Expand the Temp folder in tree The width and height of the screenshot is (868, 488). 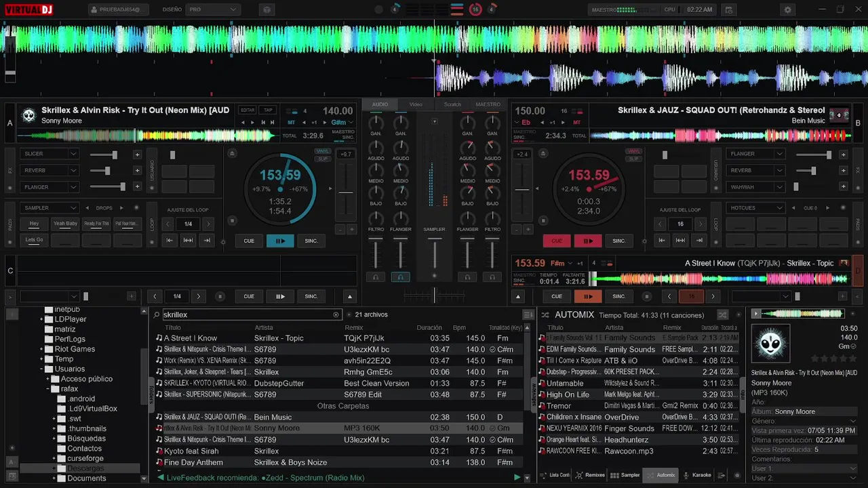tap(41, 359)
